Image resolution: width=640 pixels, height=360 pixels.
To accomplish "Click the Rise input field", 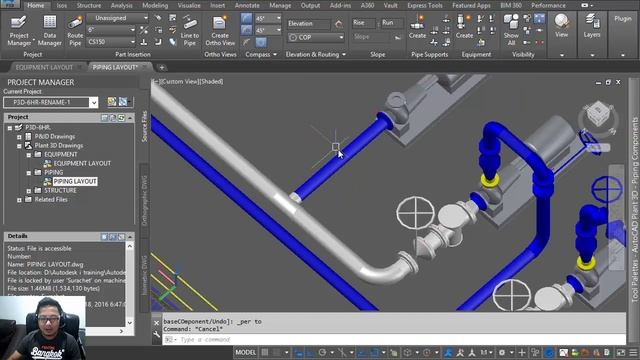I will click(x=363, y=23).
